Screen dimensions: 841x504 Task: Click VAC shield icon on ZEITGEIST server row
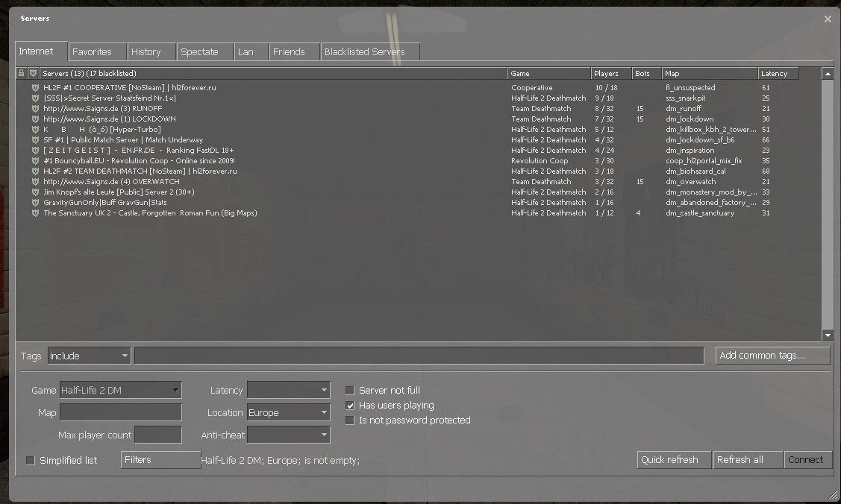[x=35, y=151]
